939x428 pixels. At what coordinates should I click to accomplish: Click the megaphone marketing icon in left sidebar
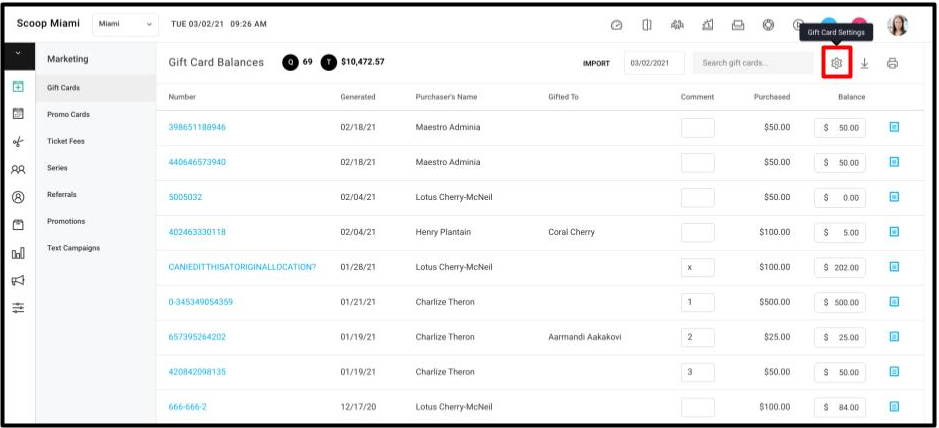pos(18,280)
